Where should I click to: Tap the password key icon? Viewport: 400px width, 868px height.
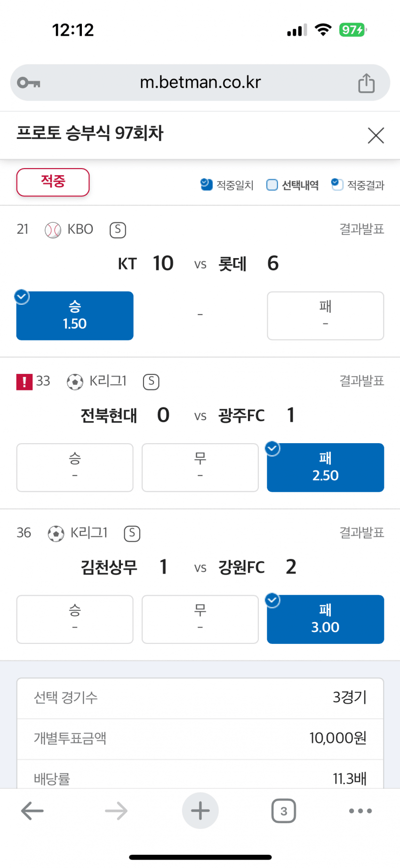28,83
